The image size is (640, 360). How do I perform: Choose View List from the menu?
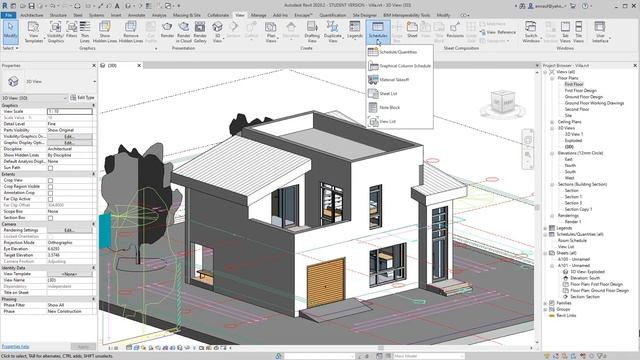pos(399,121)
